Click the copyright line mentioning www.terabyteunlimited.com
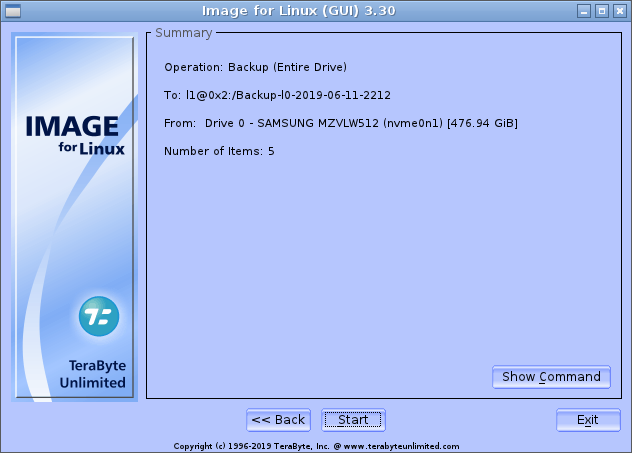This screenshot has width=632, height=453. (x=316, y=446)
